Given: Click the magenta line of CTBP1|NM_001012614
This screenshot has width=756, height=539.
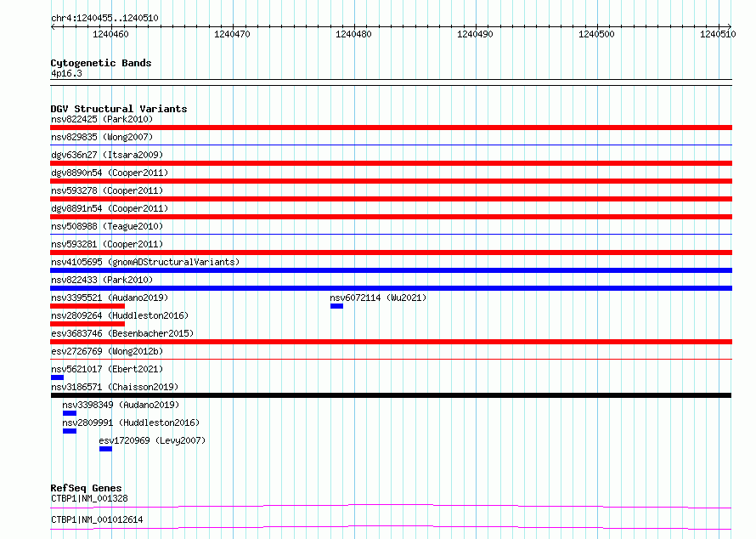Looking at the screenshot, I should [x=391, y=527].
